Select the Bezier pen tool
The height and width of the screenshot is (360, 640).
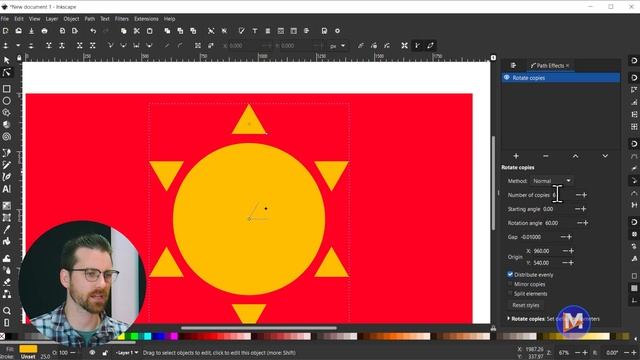tap(7, 153)
